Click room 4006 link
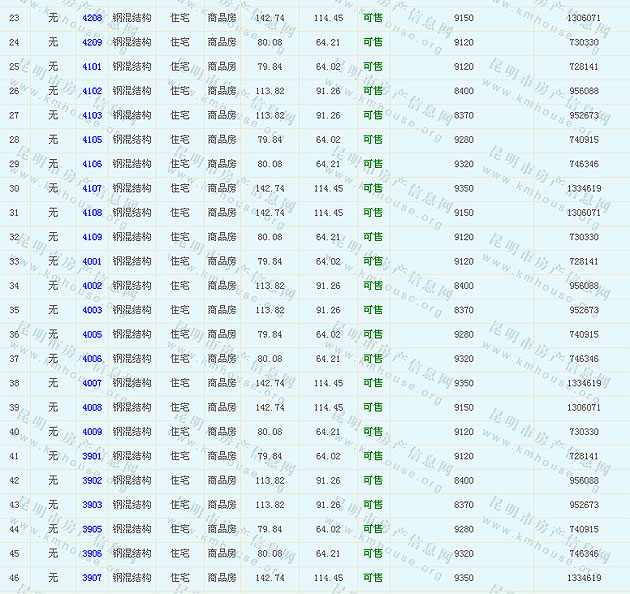The image size is (630, 594). pyautogui.click(x=92, y=359)
